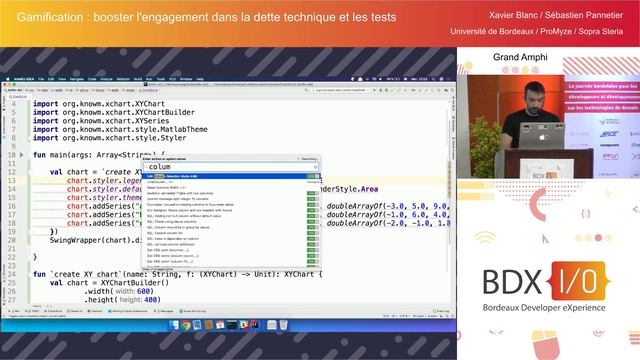The height and width of the screenshot is (360, 640).
Task: Open the Event Log tool window
Action: 441,311
